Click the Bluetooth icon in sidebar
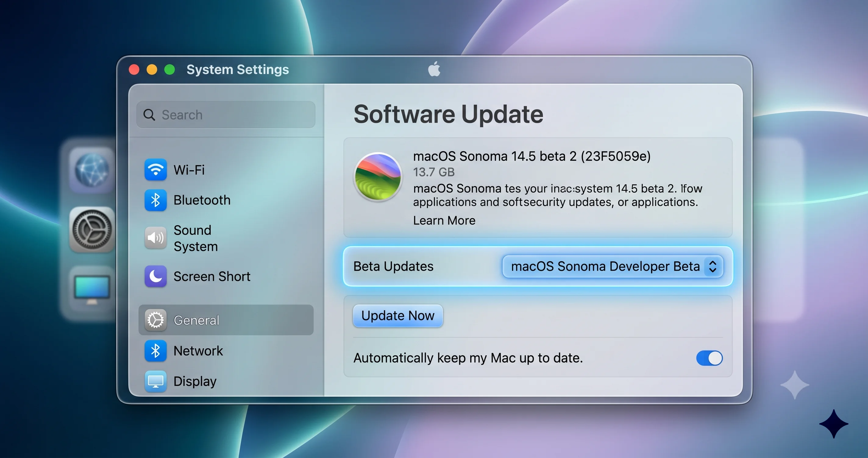The height and width of the screenshot is (458, 868). [x=155, y=200]
